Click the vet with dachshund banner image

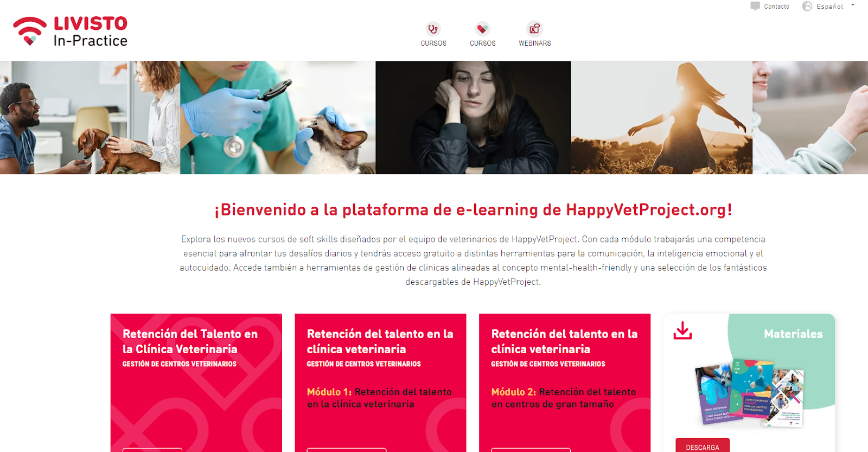pyautogui.click(x=90, y=117)
